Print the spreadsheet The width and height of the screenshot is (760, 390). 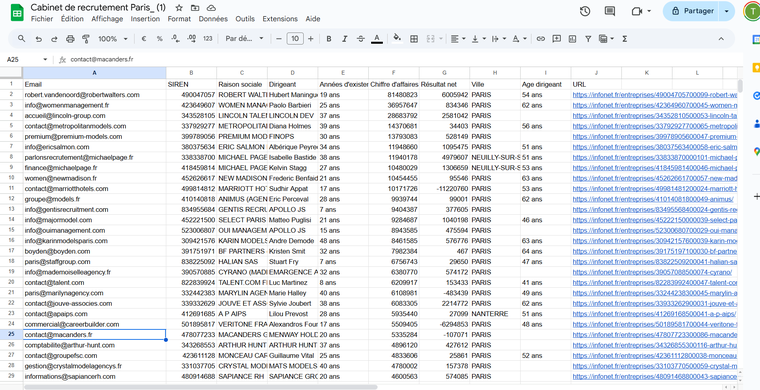click(70, 39)
